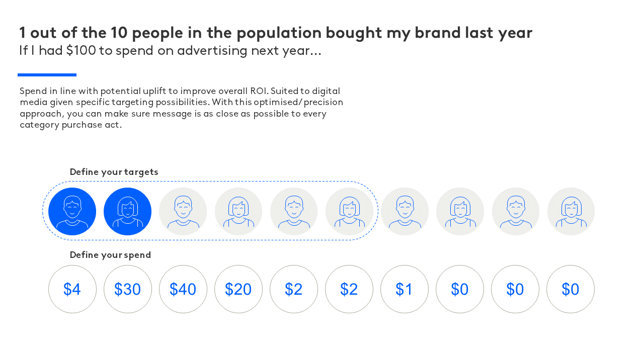The height and width of the screenshot is (362, 644).
Task: Select the $30 spend circle
Action: click(128, 289)
